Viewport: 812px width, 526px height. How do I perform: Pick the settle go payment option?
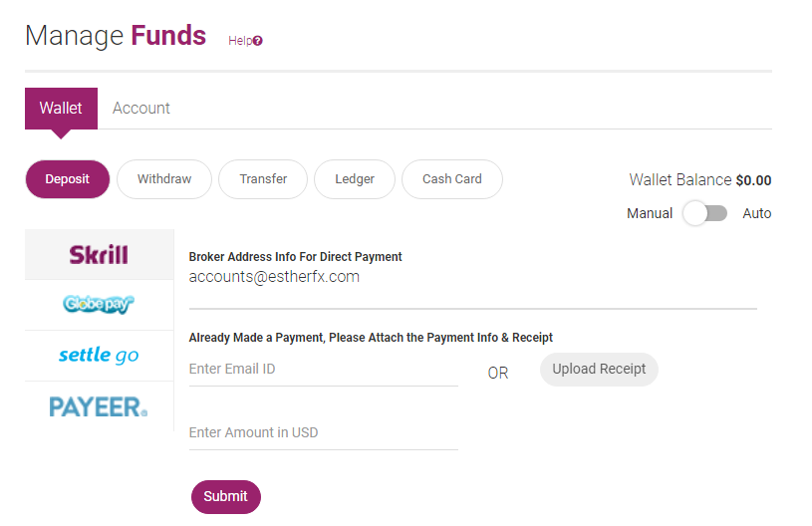click(x=99, y=355)
